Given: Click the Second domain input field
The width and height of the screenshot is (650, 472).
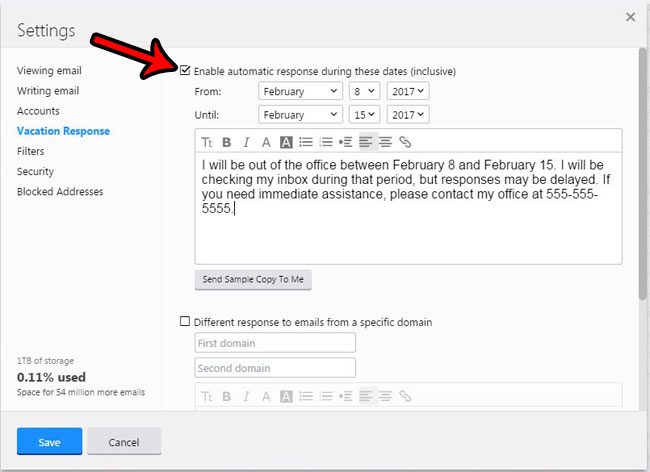Looking at the screenshot, I should point(275,368).
